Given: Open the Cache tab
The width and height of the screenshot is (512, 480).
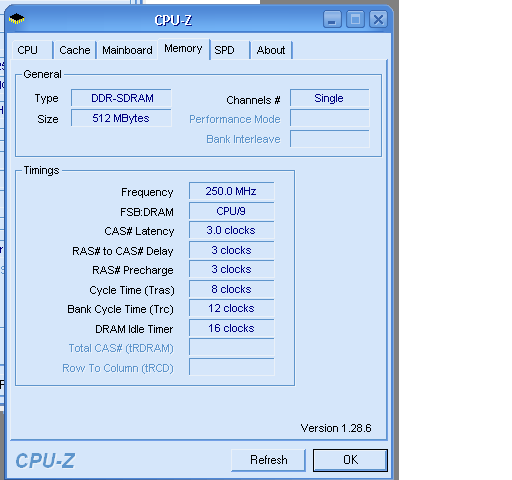Looking at the screenshot, I should click(x=75, y=50).
